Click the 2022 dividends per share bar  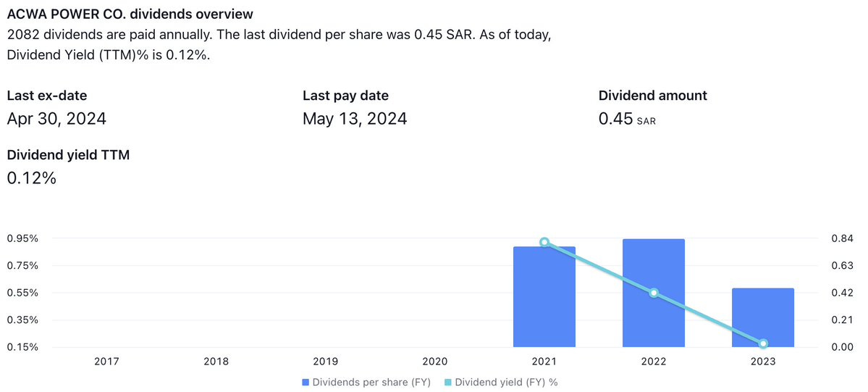coord(654,293)
